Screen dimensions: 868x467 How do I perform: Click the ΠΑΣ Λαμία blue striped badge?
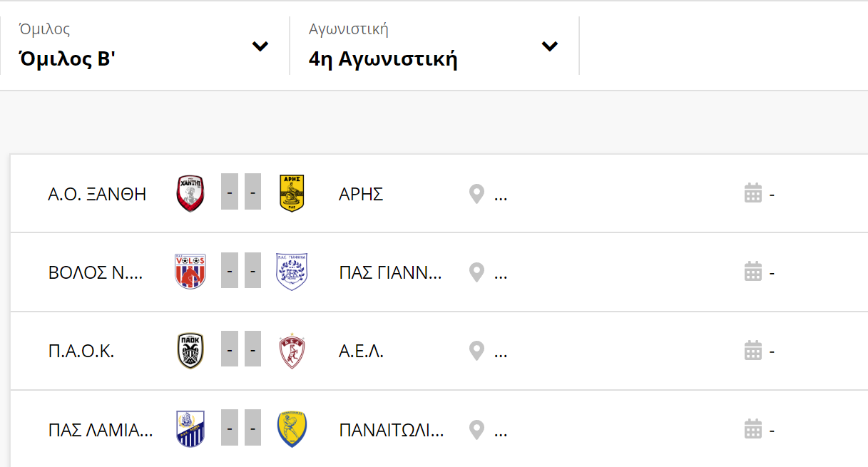coord(190,430)
